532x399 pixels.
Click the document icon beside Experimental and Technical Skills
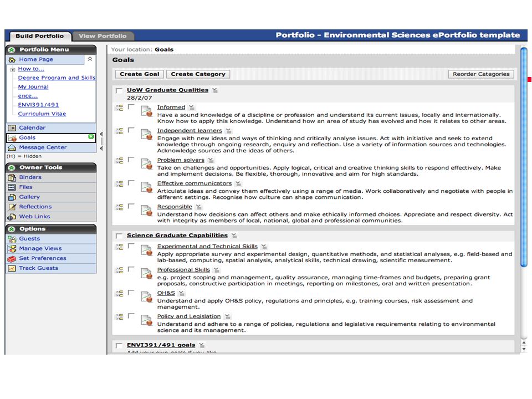[146, 250]
